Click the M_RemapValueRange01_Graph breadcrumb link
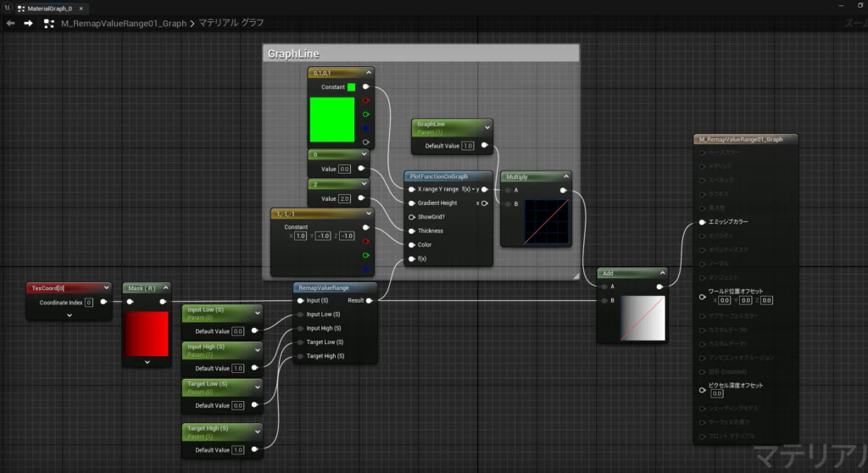Viewport: 868px width, 473px height. 124,24
